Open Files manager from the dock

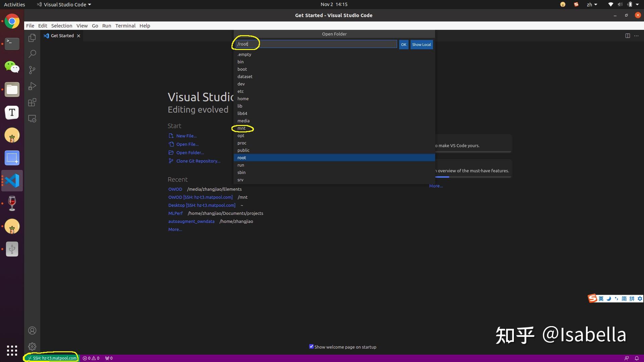12,89
